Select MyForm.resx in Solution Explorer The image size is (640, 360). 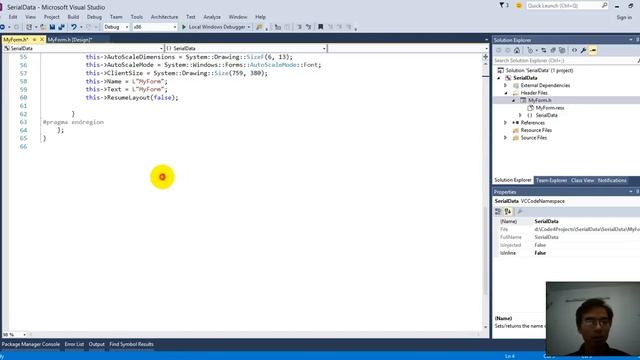550,108
